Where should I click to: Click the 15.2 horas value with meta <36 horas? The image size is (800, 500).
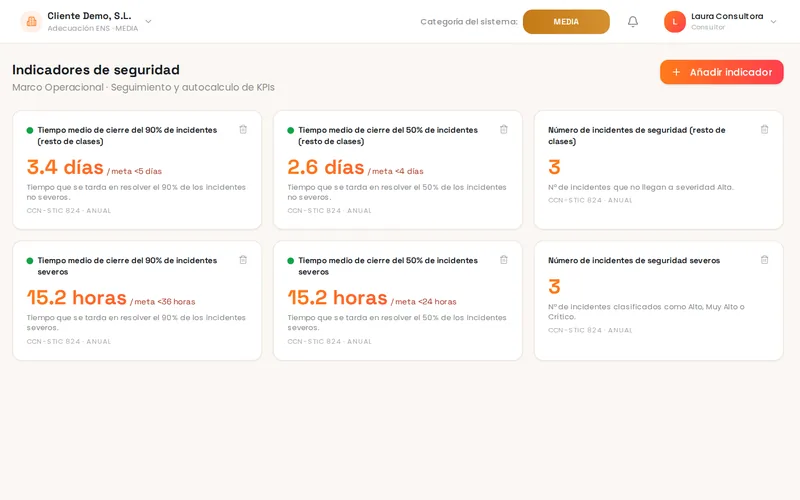(77, 297)
